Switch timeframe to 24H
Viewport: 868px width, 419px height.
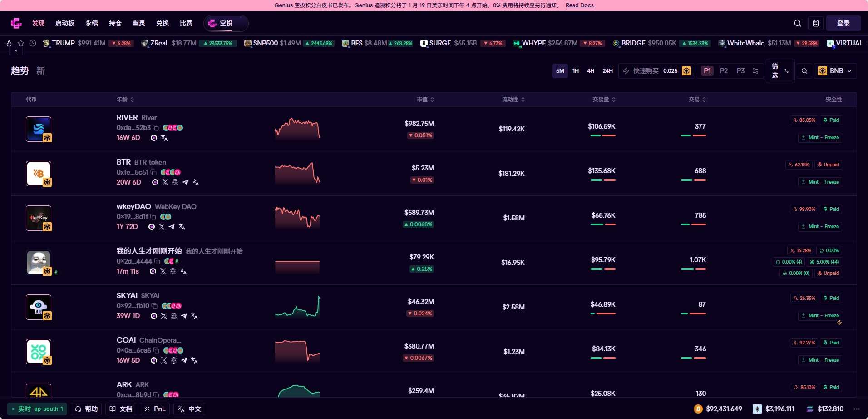pyautogui.click(x=607, y=71)
